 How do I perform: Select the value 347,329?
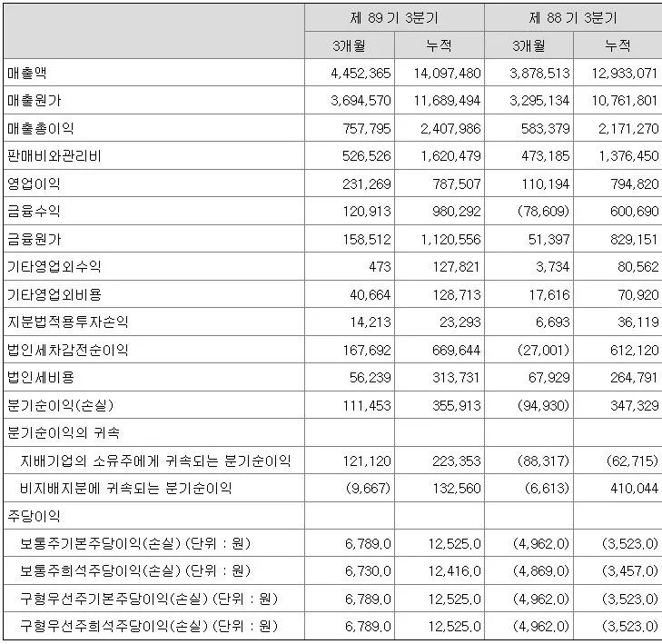click(635, 405)
